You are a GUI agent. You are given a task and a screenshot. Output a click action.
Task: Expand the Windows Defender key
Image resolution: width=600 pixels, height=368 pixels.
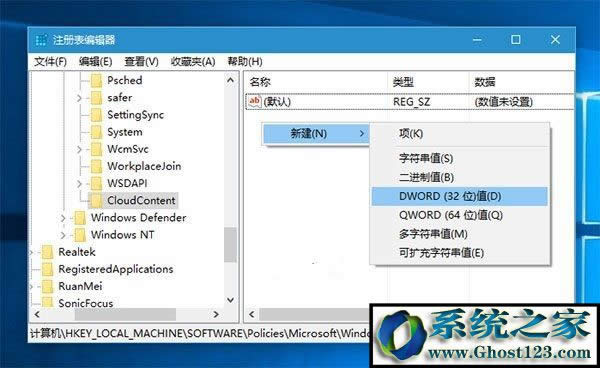(63, 218)
